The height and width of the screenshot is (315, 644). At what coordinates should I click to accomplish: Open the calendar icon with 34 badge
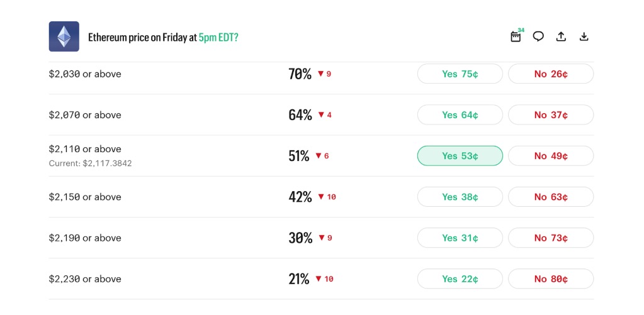[x=516, y=36]
